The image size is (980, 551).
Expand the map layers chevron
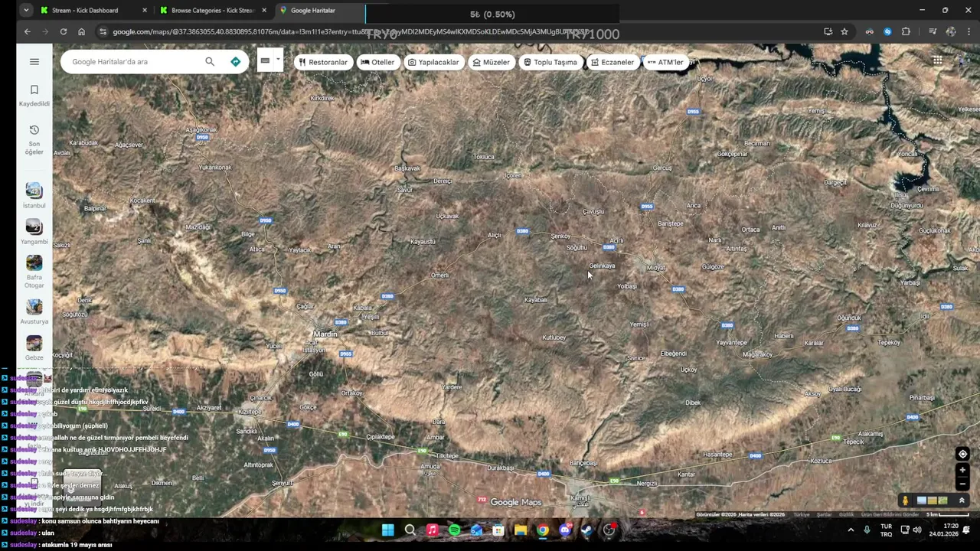click(x=962, y=500)
